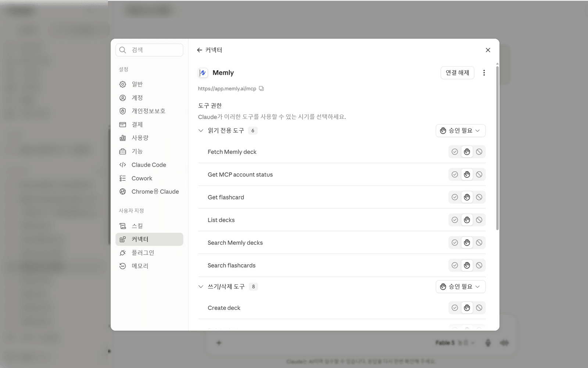Always allow Search Memly decks
The image size is (588, 368).
[455, 243]
